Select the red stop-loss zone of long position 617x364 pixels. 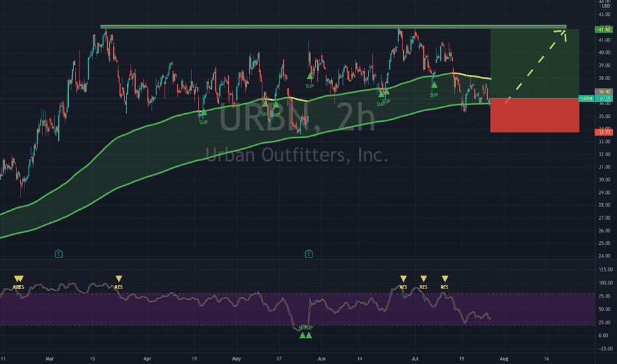535,115
